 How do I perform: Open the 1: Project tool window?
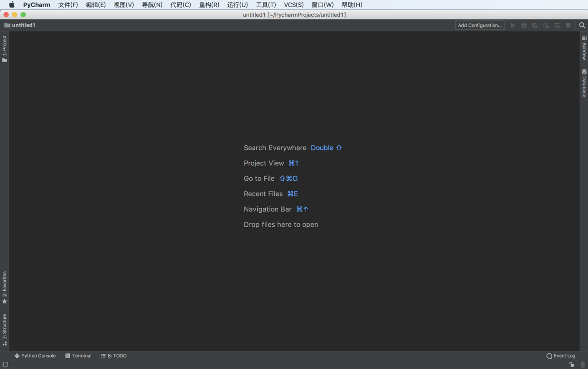coord(5,49)
